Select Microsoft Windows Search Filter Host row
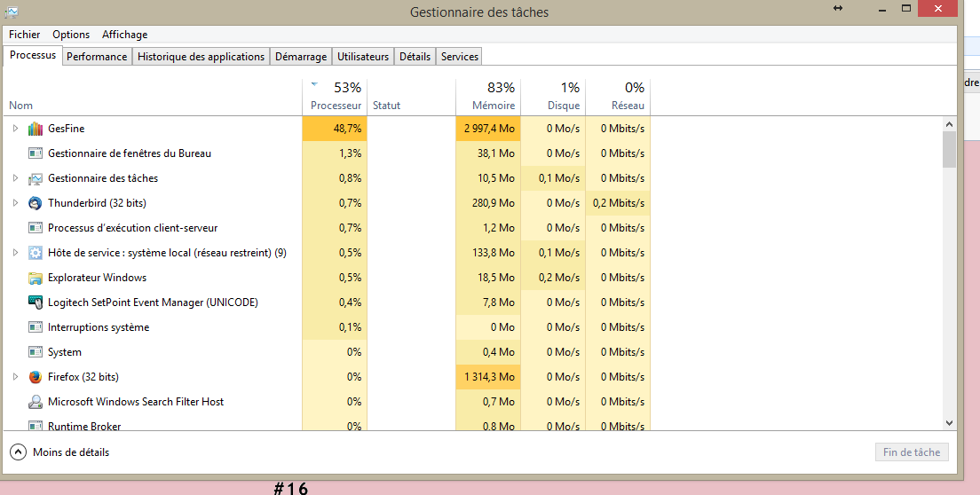 pyautogui.click(x=327, y=402)
